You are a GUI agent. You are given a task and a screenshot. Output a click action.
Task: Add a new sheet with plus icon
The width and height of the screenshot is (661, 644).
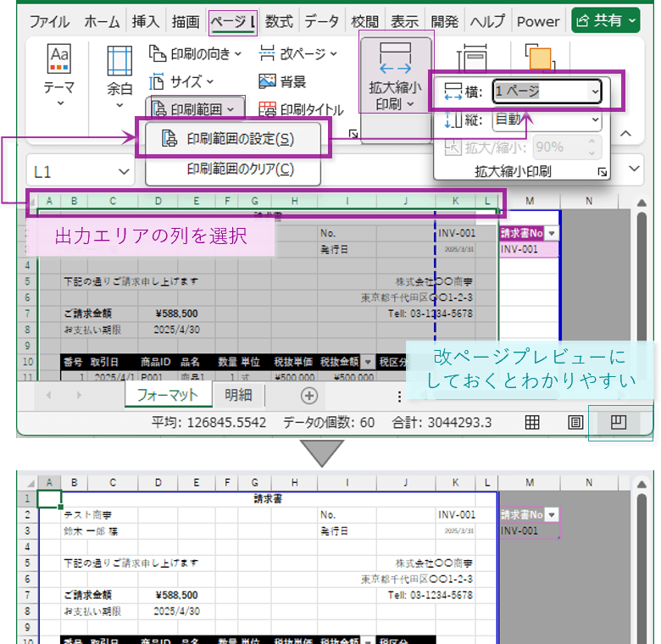point(309,396)
